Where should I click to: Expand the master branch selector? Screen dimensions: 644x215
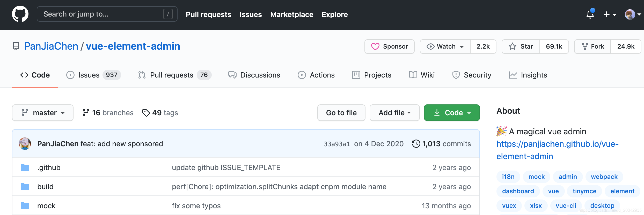(x=43, y=113)
